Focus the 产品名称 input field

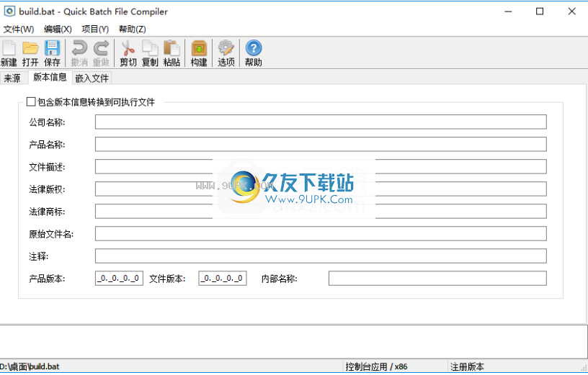(321, 144)
